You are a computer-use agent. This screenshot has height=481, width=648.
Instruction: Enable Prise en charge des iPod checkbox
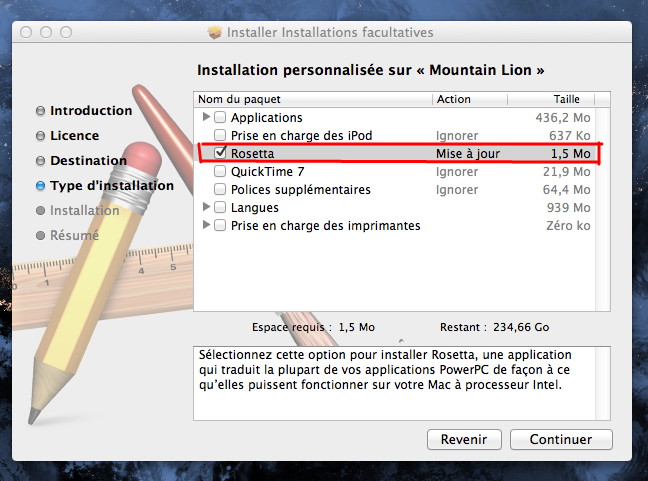(220, 135)
